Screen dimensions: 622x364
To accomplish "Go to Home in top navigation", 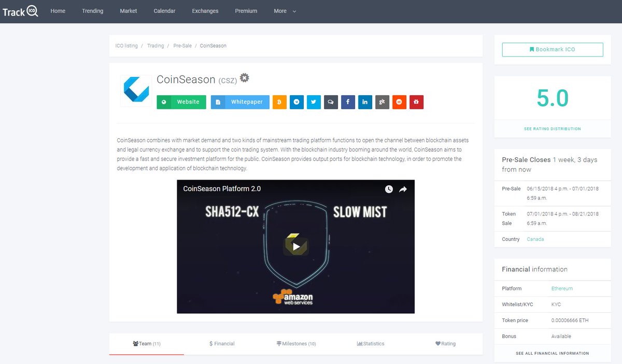I will pos(58,11).
